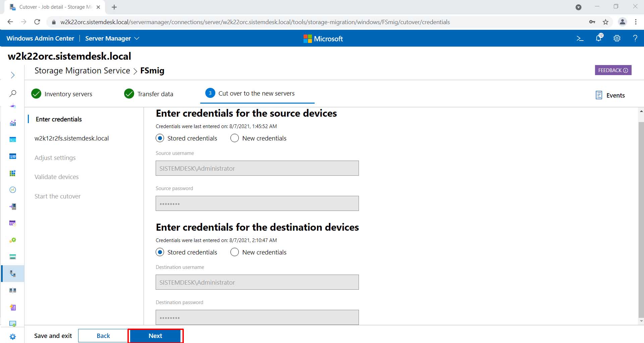The width and height of the screenshot is (644, 343).
Task: Click the browser address bar URL
Action: tap(255, 22)
